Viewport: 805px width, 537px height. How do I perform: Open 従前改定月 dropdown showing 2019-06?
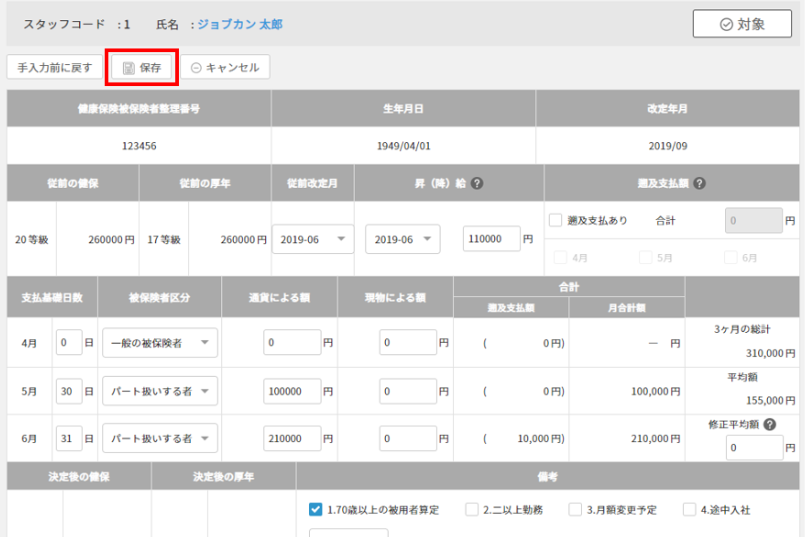coord(312,240)
